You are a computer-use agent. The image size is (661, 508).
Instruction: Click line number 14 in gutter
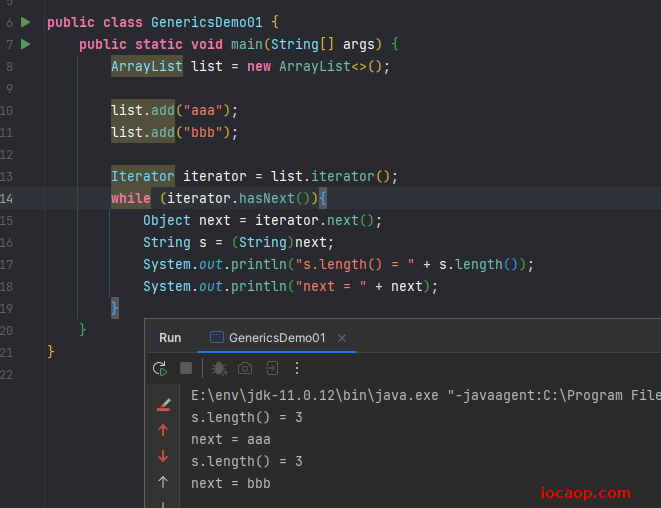(6, 198)
